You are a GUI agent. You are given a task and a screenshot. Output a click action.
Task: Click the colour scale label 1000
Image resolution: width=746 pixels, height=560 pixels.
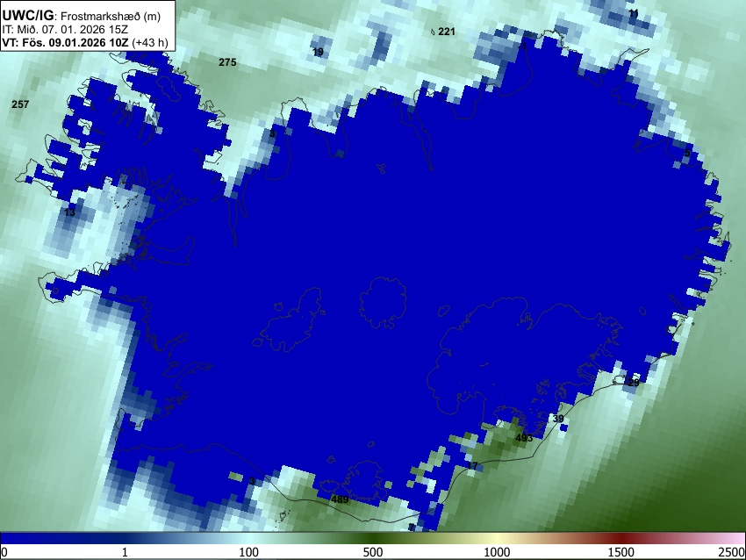pyautogui.click(x=497, y=552)
